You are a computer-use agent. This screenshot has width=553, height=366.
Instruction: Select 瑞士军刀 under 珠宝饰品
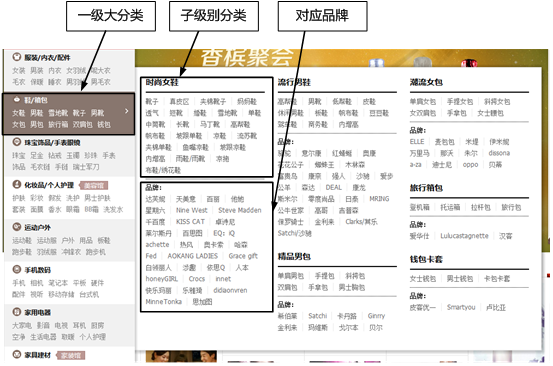(x=86, y=167)
